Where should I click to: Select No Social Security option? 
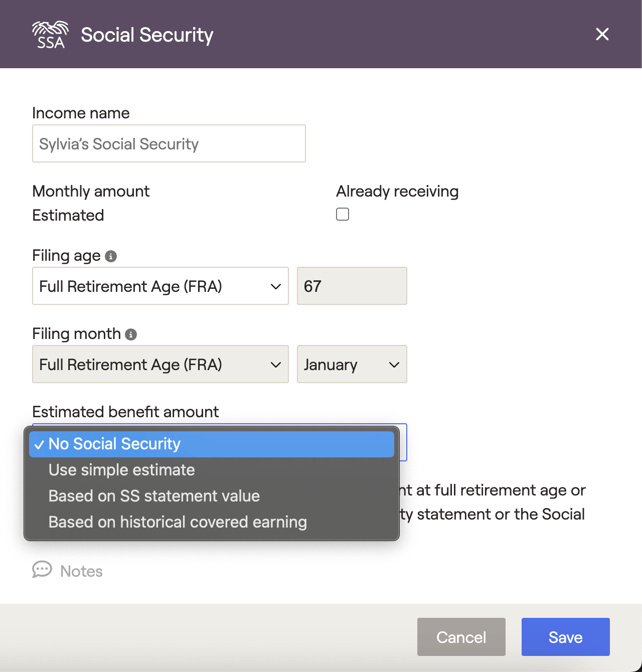212,444
